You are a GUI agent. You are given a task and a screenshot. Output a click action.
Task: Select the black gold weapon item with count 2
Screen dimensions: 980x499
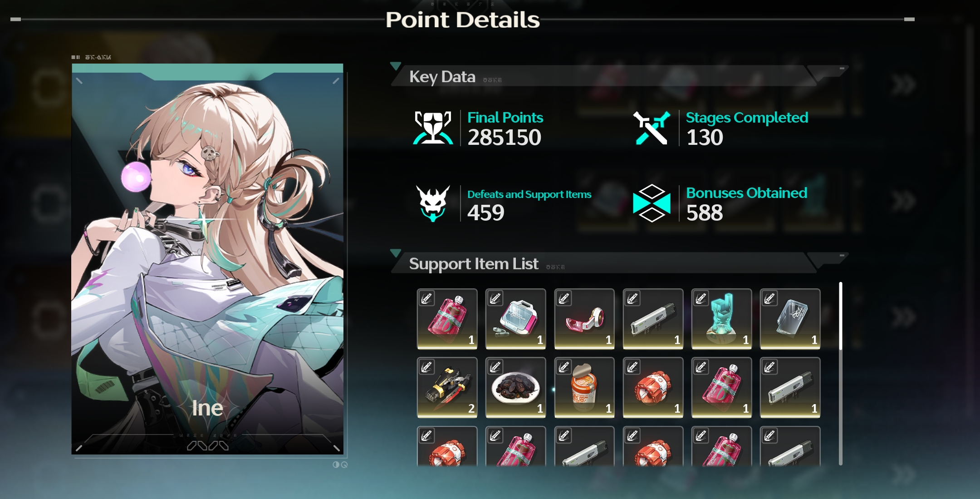(x=447, y=387)
